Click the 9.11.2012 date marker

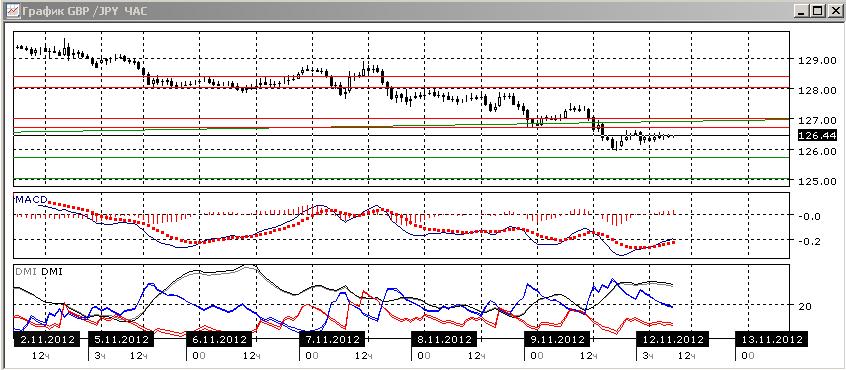[x=557, y=340]
